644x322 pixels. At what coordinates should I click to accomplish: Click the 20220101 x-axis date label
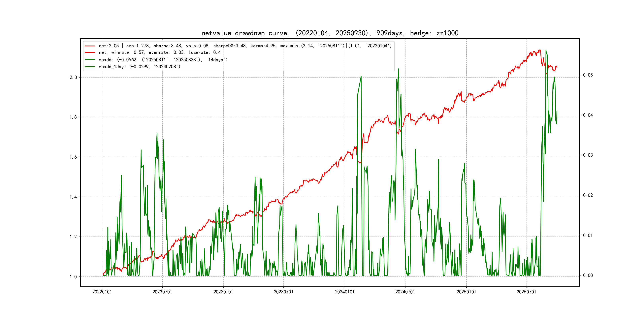coord(102,292)
